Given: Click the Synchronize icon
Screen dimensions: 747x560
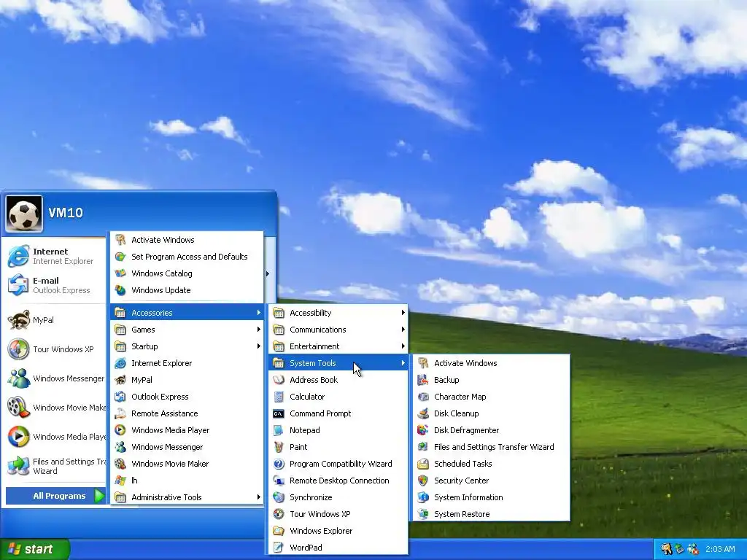Looking at the screenshot, I should coord(279,497).
